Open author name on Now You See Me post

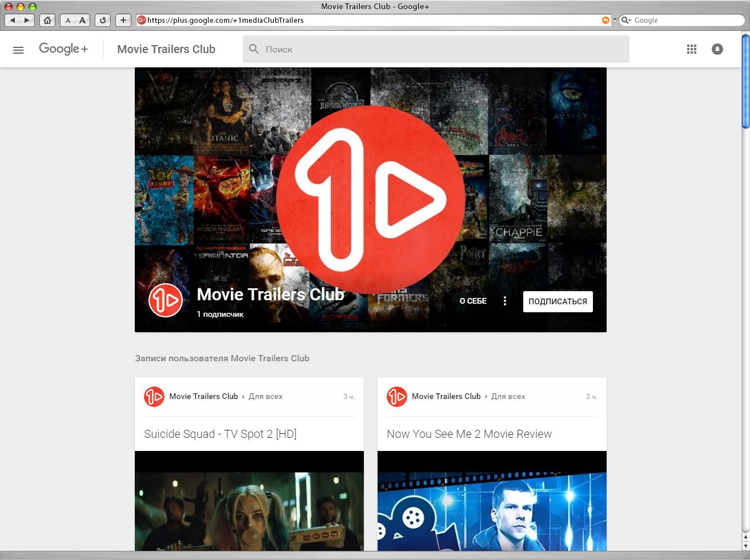pos(446,396)
